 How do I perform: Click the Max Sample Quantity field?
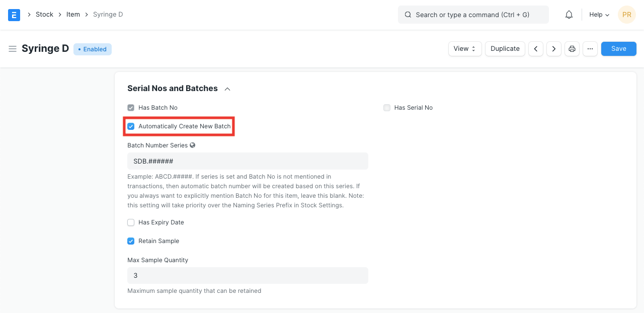point(248,276)
